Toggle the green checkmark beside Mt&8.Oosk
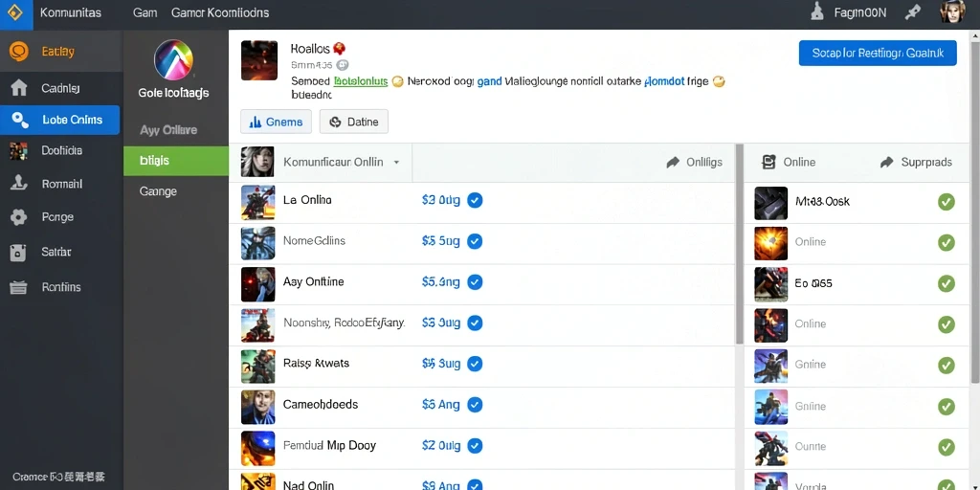The width and height of the screenshot is (980, 490). (x=947, y=202)
